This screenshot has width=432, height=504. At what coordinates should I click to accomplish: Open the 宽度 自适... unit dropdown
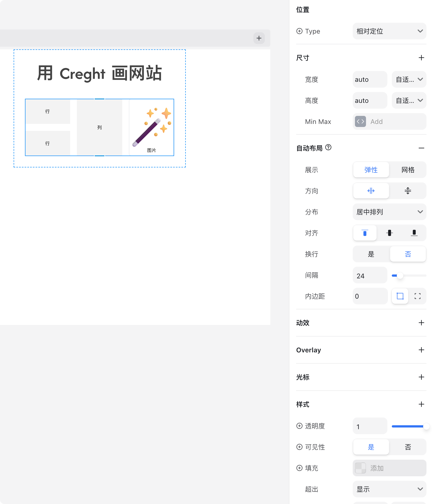coord(409,79)
